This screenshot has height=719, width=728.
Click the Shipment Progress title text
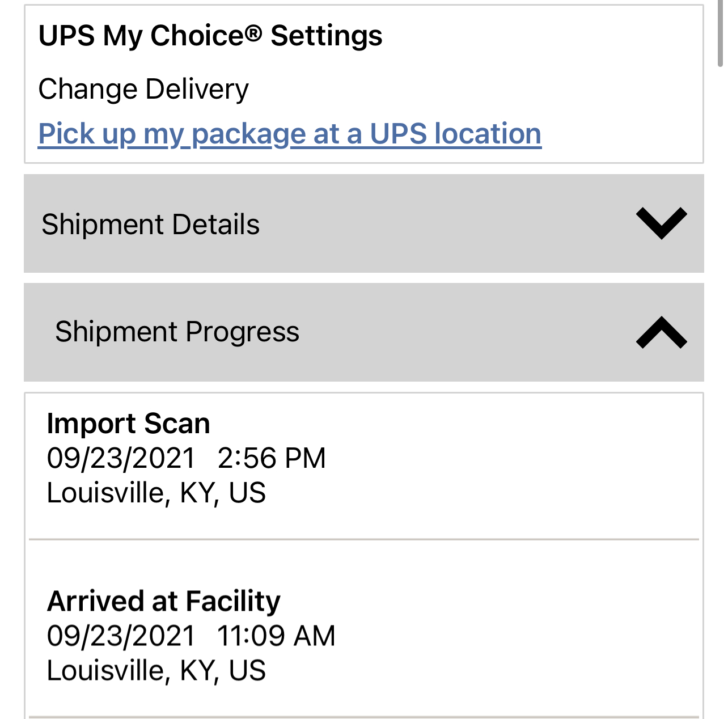point(177,332)
